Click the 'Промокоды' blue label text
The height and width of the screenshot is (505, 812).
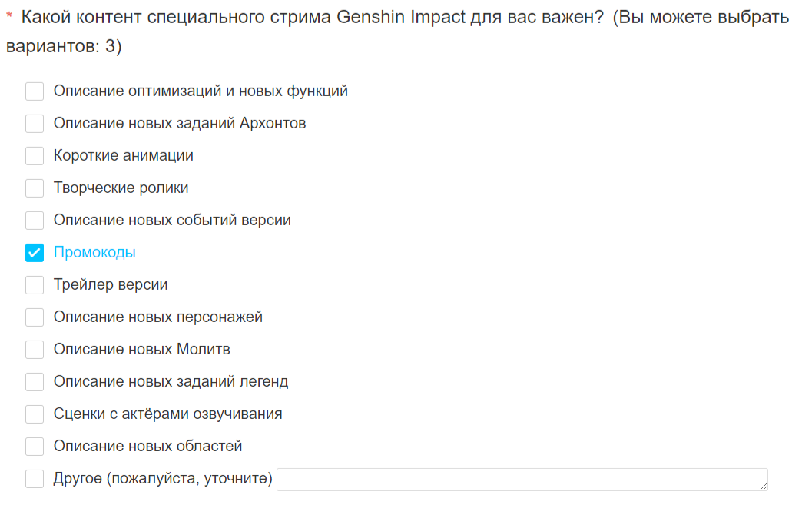(x=94, y=252)
